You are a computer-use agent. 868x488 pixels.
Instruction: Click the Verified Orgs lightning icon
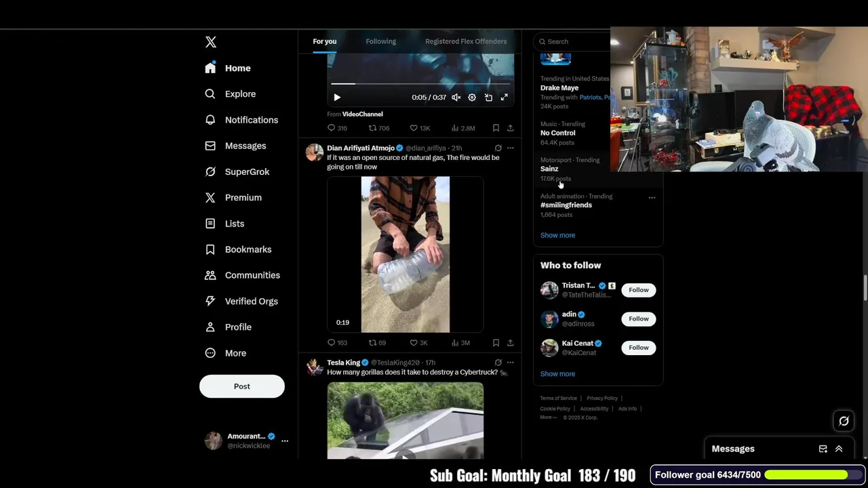[210, 301]
